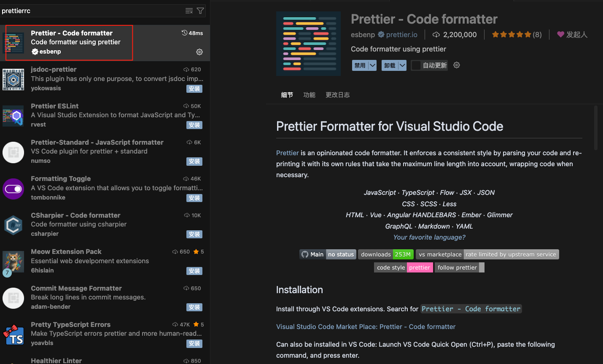Click the follow prettier badge
This screenshot has width=603, height=364.
pyautogui.click(x=460, y=267)
